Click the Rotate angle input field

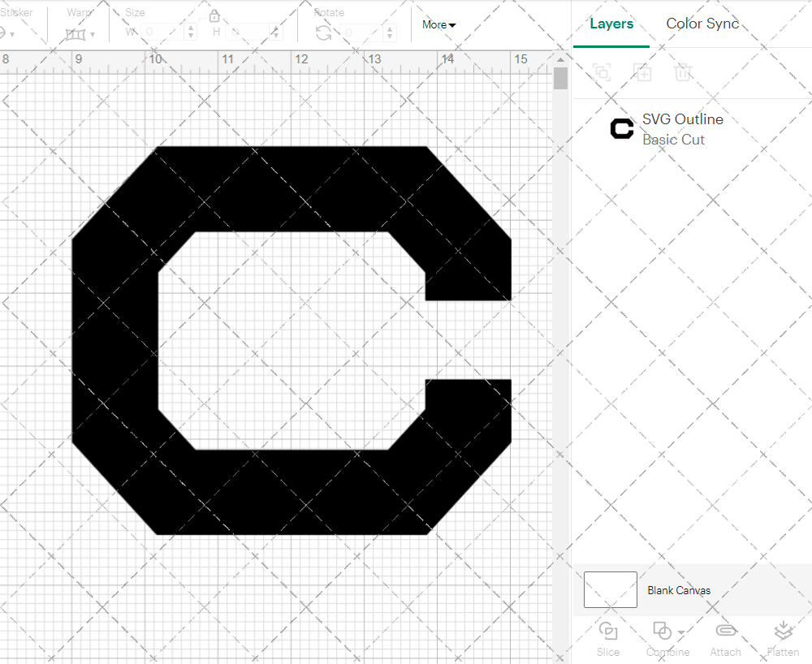coord(361,32)
